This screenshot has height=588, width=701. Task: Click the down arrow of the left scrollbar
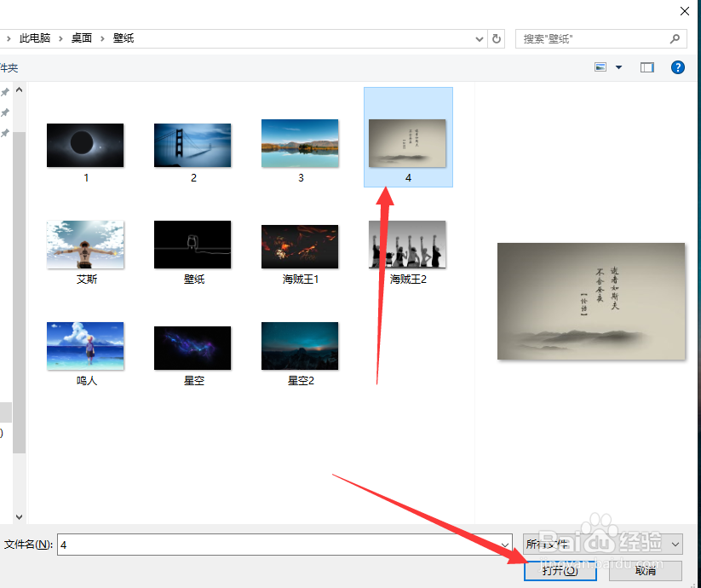pos(19,516)
